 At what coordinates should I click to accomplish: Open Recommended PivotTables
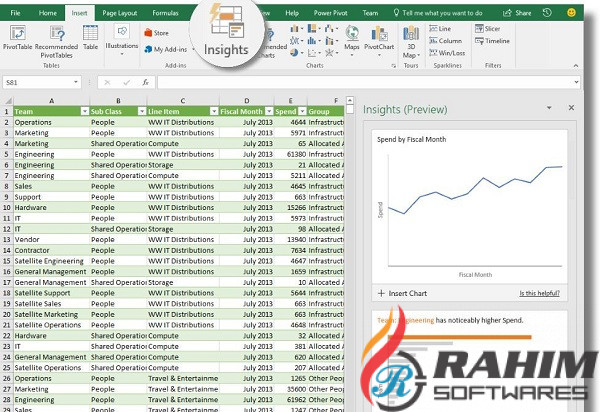(x=56, y=42)
